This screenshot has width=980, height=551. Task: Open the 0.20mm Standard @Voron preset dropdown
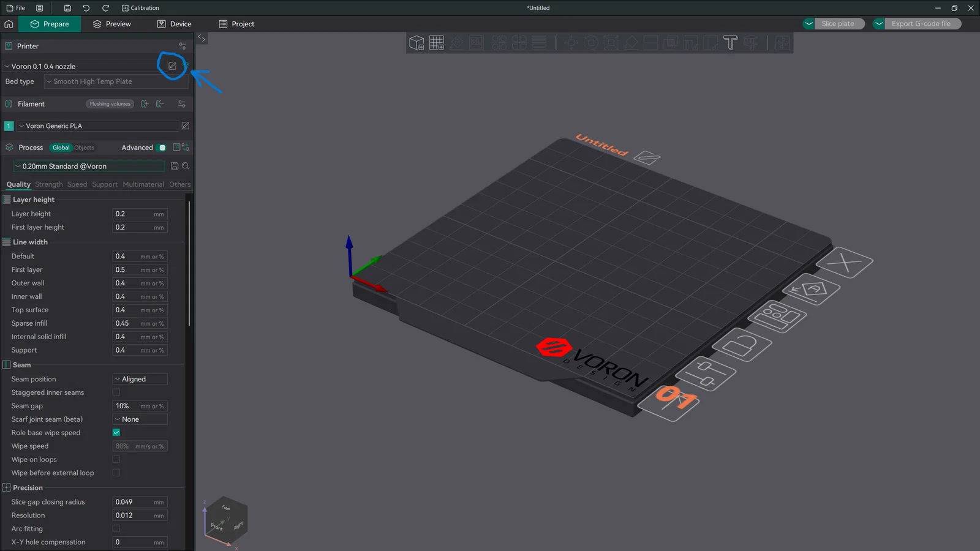click(x=89, y=166)
